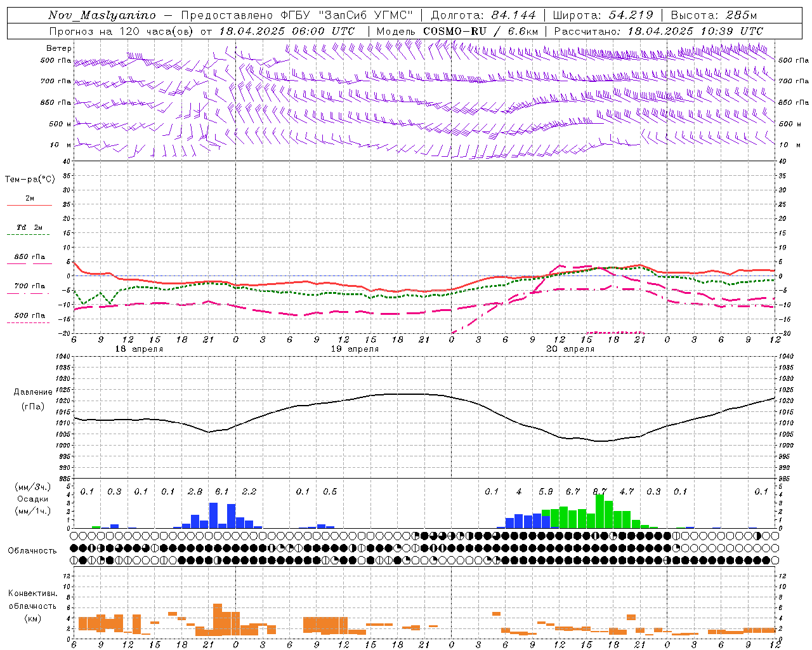This screenshot has width=812, height=650.
Task: Click the 850 гПа temperature legend entry
Action: coord(30,257)
